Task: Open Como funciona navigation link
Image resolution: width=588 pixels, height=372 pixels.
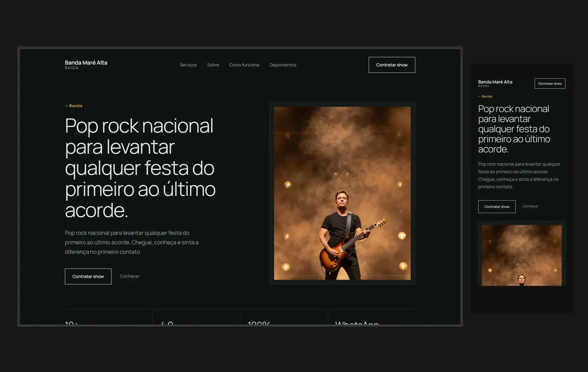Action: pyautogui.click(x=244, y=65)
